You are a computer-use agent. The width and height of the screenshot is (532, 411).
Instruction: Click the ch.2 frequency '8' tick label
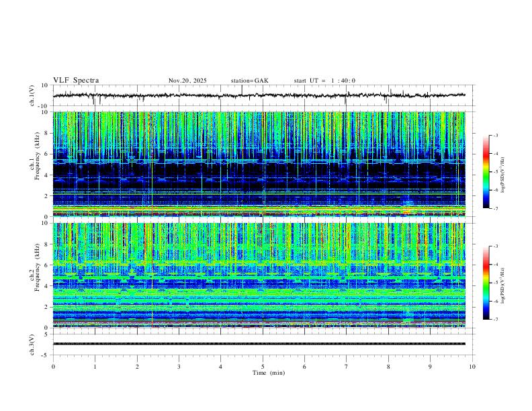click(47, 244)
